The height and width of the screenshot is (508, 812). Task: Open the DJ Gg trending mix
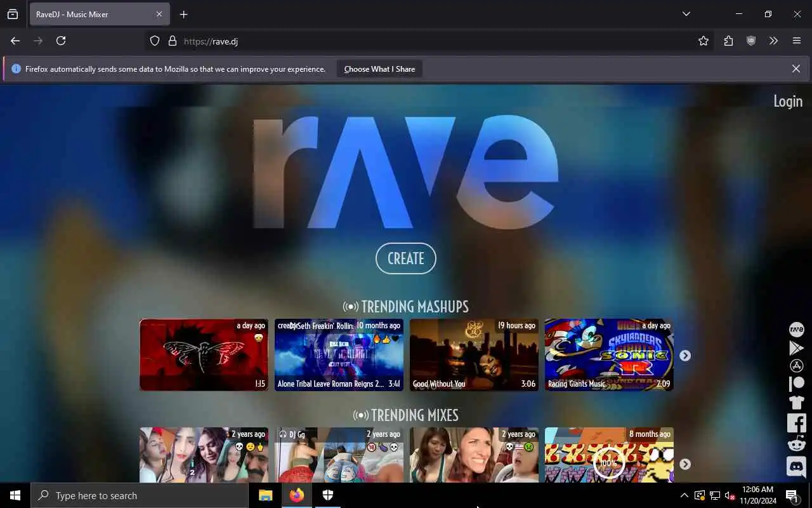(339, 455)
